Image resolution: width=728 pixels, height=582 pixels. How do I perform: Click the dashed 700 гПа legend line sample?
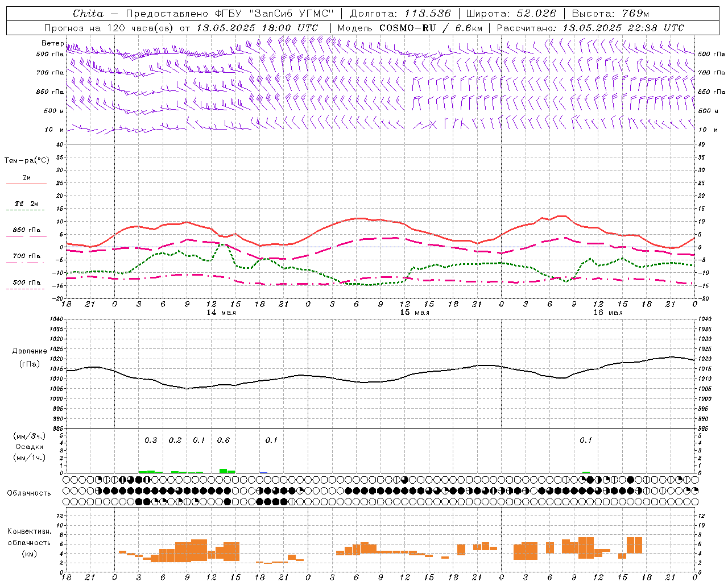tap(25, 263)
